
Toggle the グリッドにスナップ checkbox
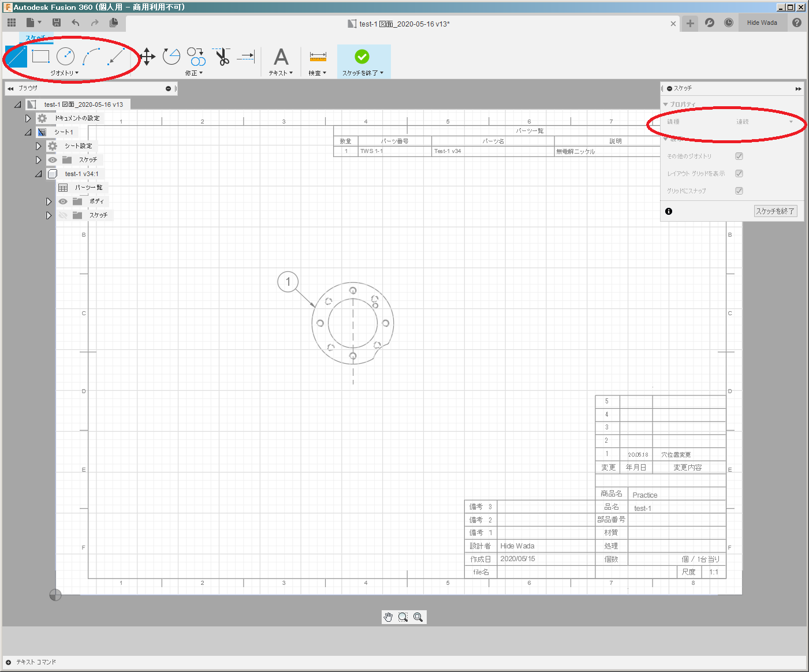pyautogui.click(x=739, y=191)
